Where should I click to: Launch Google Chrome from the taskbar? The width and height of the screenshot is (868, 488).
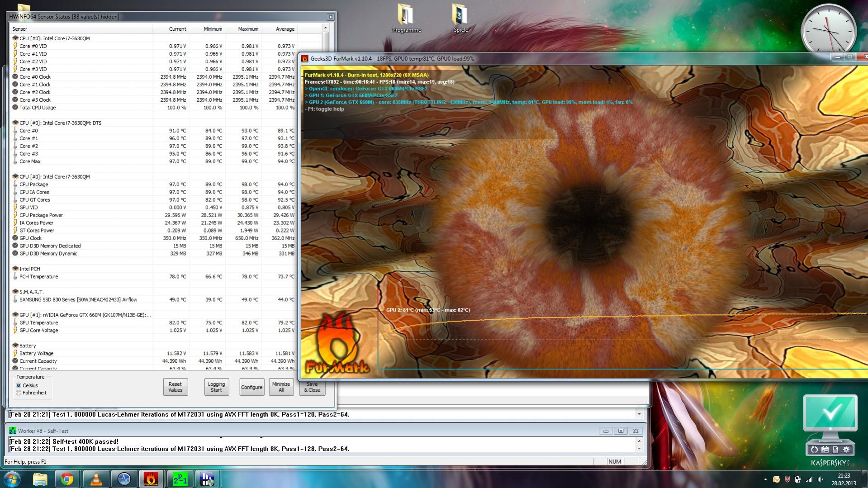tap(67, 479)
